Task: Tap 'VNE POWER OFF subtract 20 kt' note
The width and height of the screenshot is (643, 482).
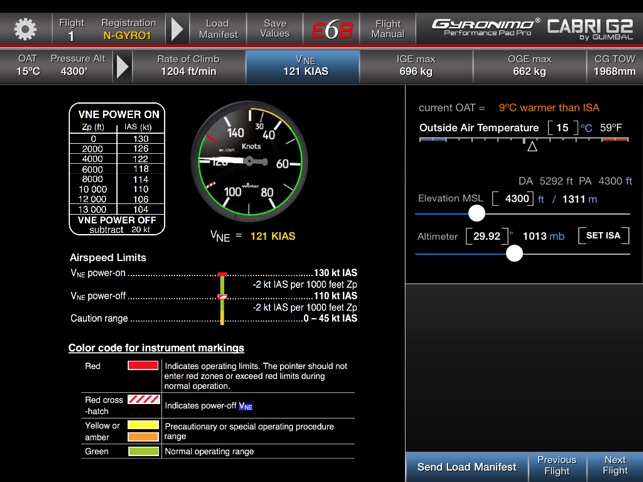Action: click(117, 224)
